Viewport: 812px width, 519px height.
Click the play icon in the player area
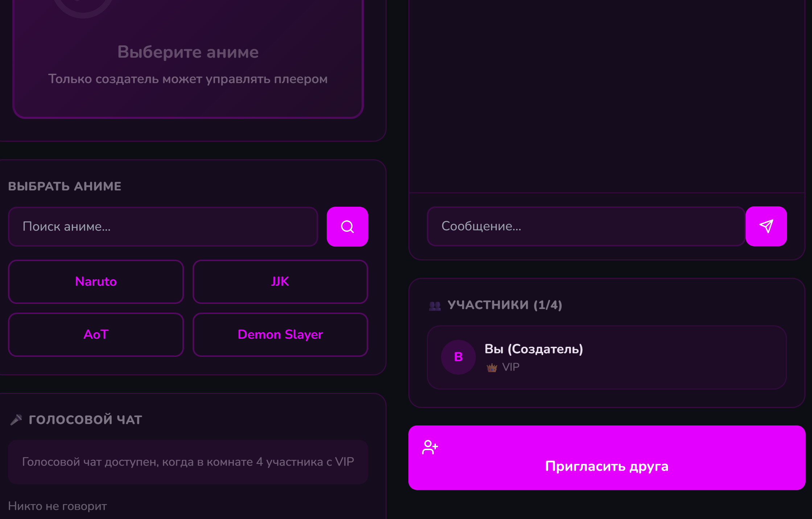[83, 7]
